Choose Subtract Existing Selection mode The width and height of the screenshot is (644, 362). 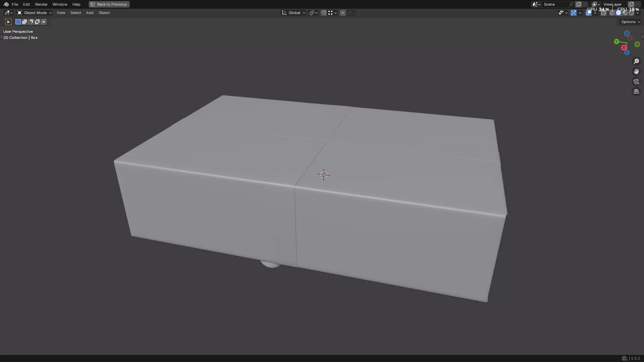click(x=31, y=22)
